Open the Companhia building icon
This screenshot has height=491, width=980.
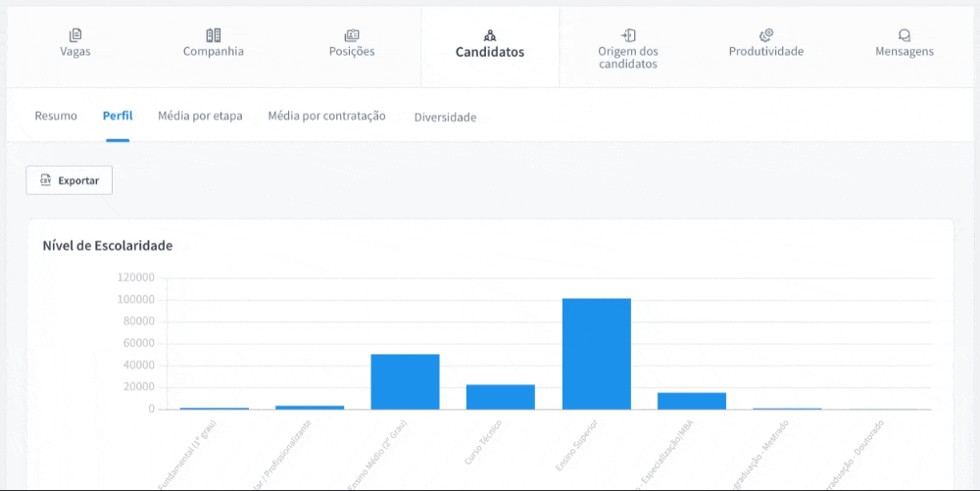pyautogui.click(x=214, y=35)
